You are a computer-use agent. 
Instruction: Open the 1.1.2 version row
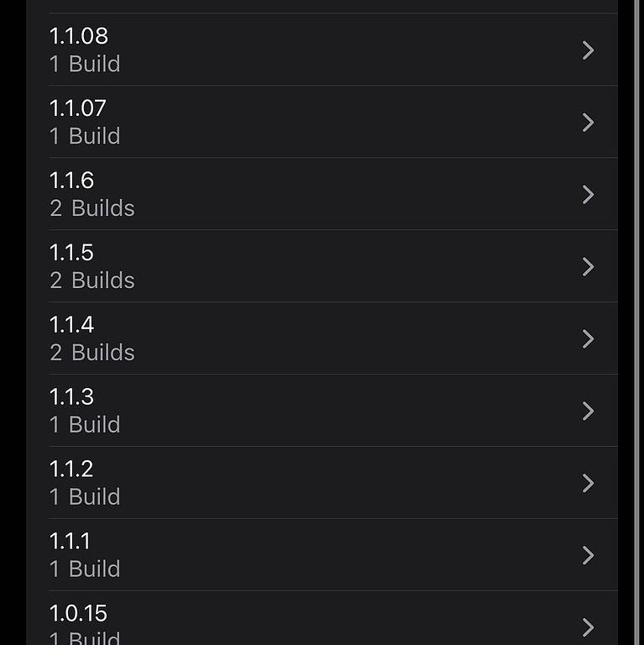tap(72, 469)
